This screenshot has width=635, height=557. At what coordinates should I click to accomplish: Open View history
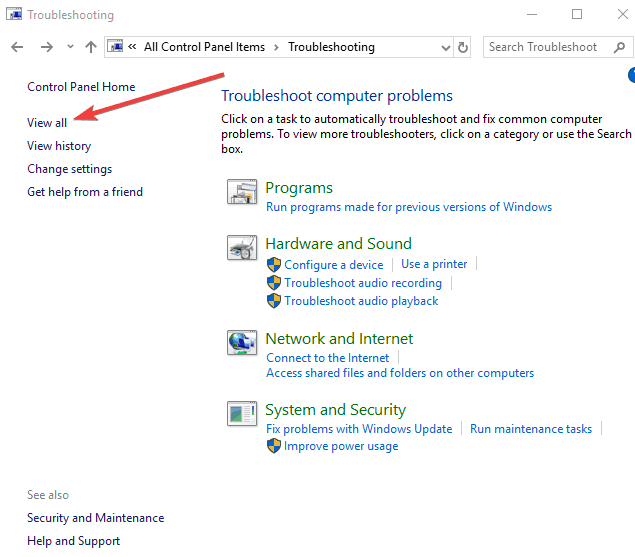(x=59, y=146)
